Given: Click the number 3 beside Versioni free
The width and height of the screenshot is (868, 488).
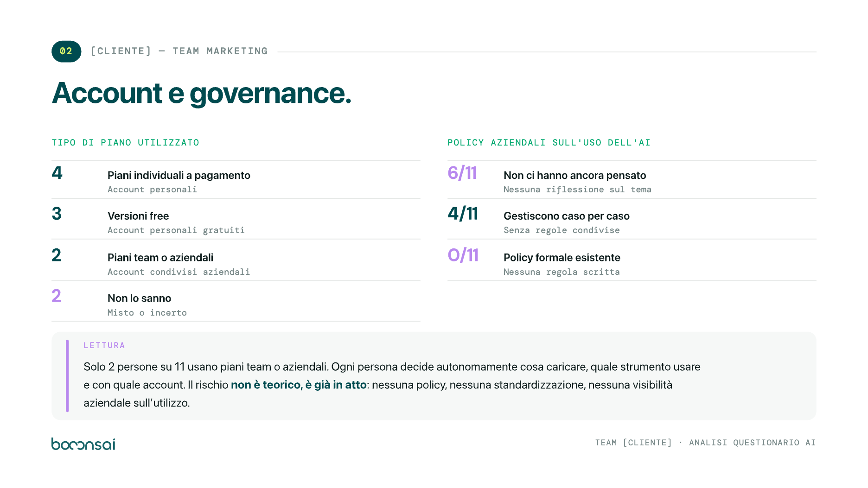Looking at the screenshot, I should pyautogui.click(x=57, y=214).
